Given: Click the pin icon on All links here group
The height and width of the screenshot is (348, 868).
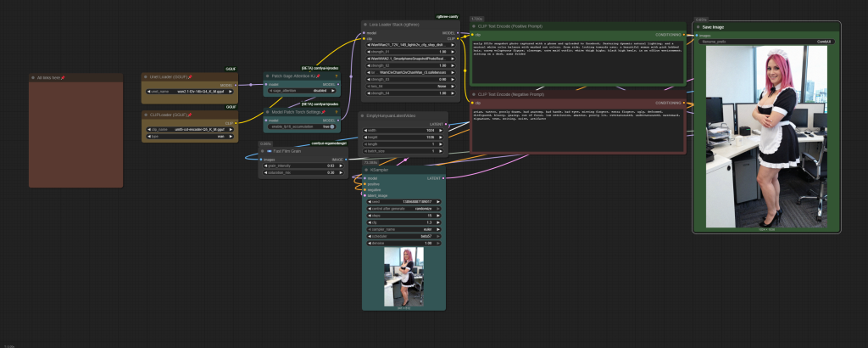Looking at the screenshot, I should (63, 78).
